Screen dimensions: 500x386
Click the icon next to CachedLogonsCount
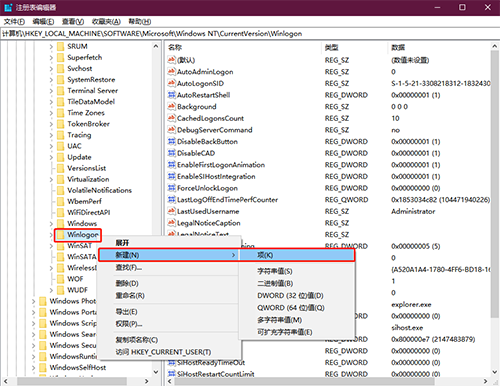click(171, 118)
